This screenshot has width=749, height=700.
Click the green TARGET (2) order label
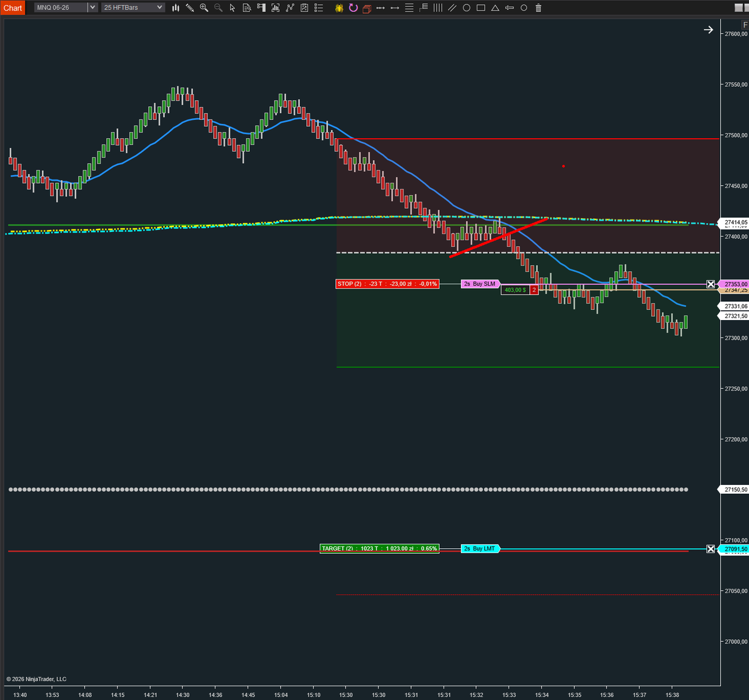379,549
